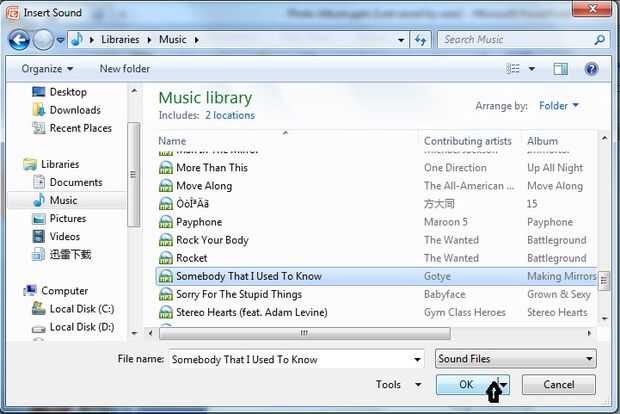Click the File name input field
The image size is (620, 414).
pyautogui.click(x=291, y=359)
